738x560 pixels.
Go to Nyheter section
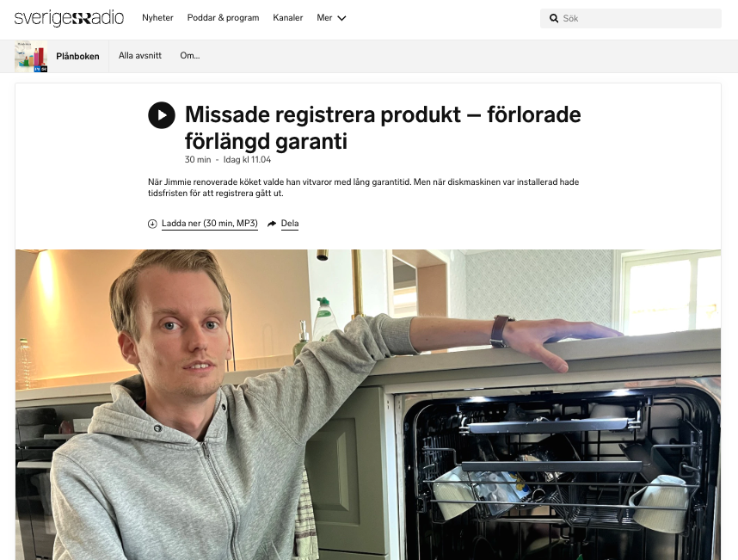point(157,18)
